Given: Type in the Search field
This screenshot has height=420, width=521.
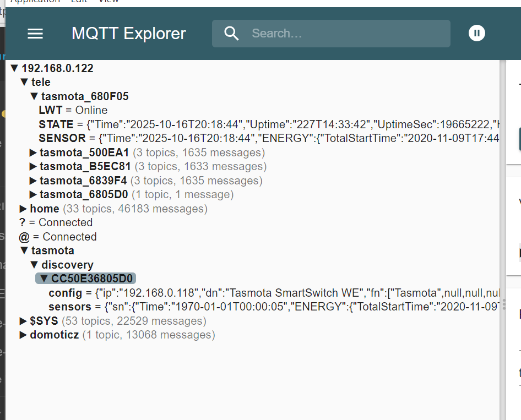Looking at the screenshot, I should point(347,34).
